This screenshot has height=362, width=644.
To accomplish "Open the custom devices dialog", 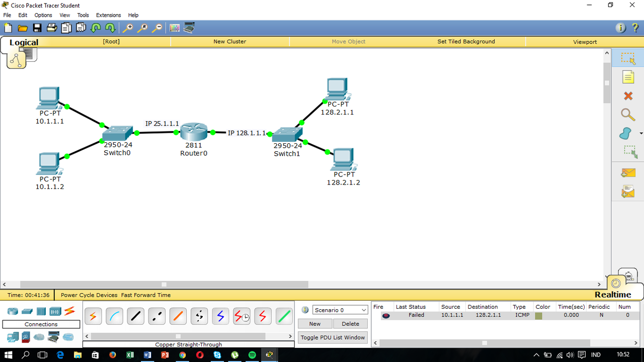I will 189,28.
